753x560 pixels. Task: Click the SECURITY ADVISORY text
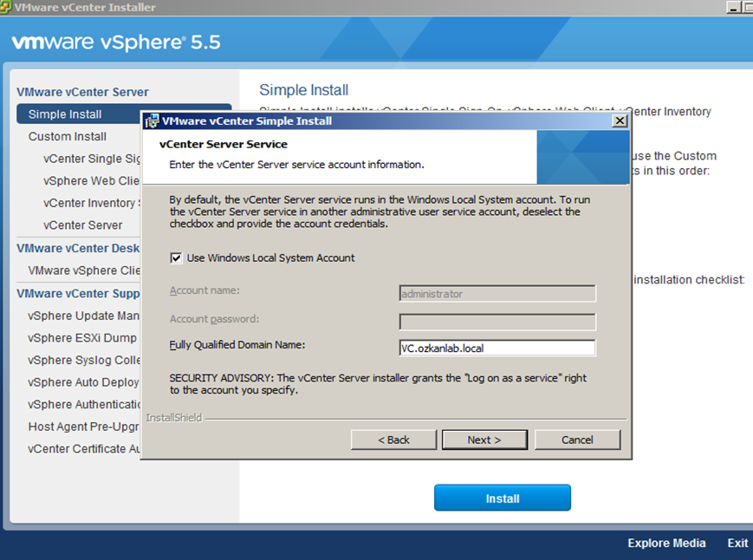point(378,384)
